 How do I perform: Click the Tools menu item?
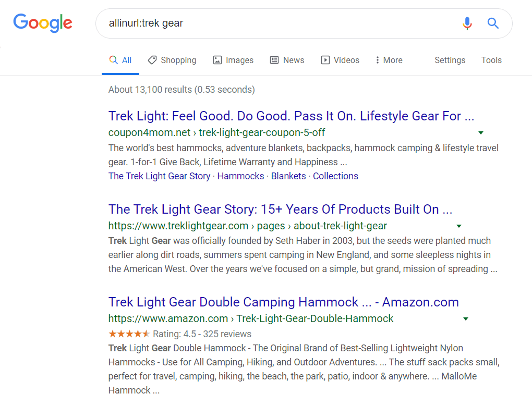[491, 60]
